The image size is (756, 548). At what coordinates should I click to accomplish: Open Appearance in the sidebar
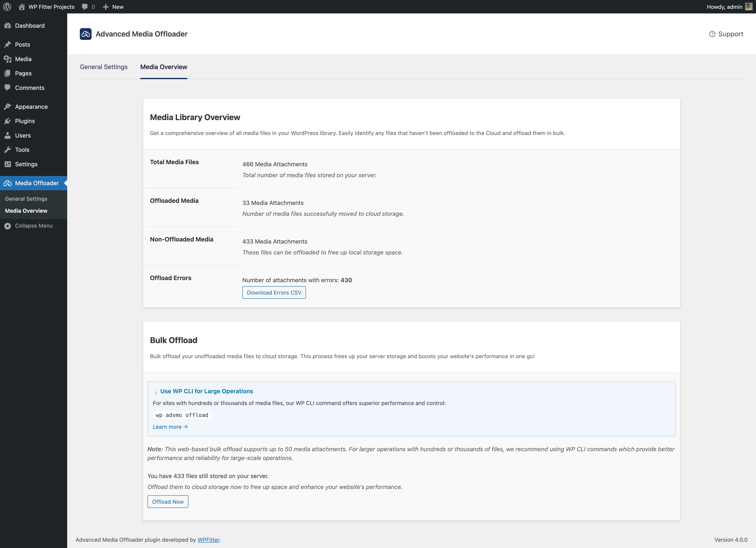(x=33, y=107)
